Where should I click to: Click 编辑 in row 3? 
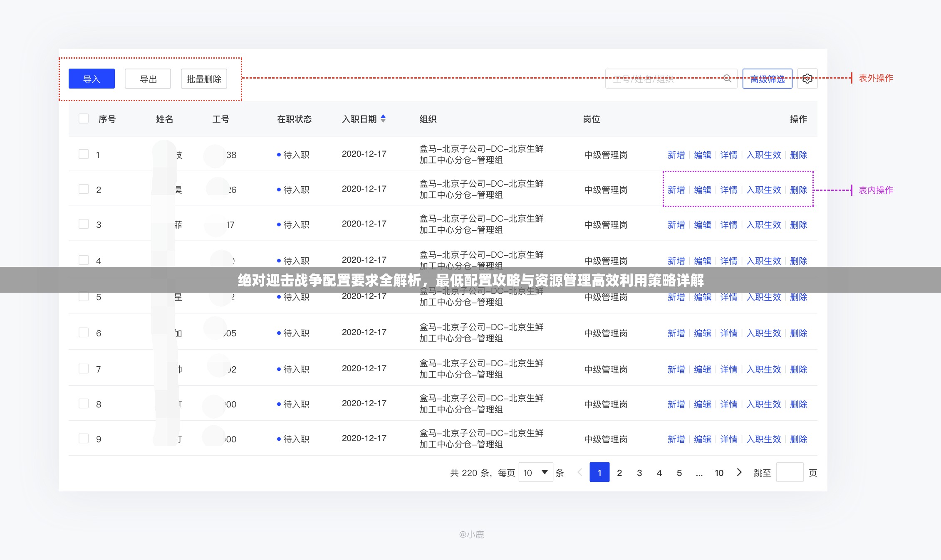(x=703, y=224)
